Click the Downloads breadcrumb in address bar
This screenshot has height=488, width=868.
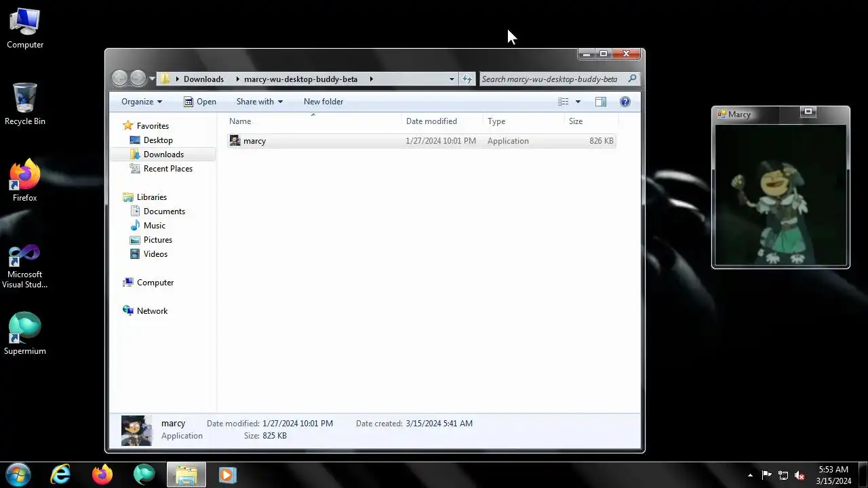[x=203, y=79]
